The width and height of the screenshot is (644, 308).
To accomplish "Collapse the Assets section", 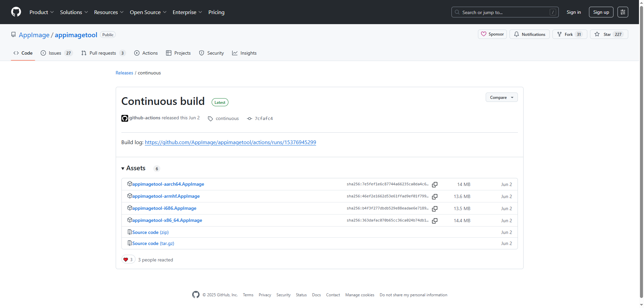I will pyautogui.click(x=133, y=168).
